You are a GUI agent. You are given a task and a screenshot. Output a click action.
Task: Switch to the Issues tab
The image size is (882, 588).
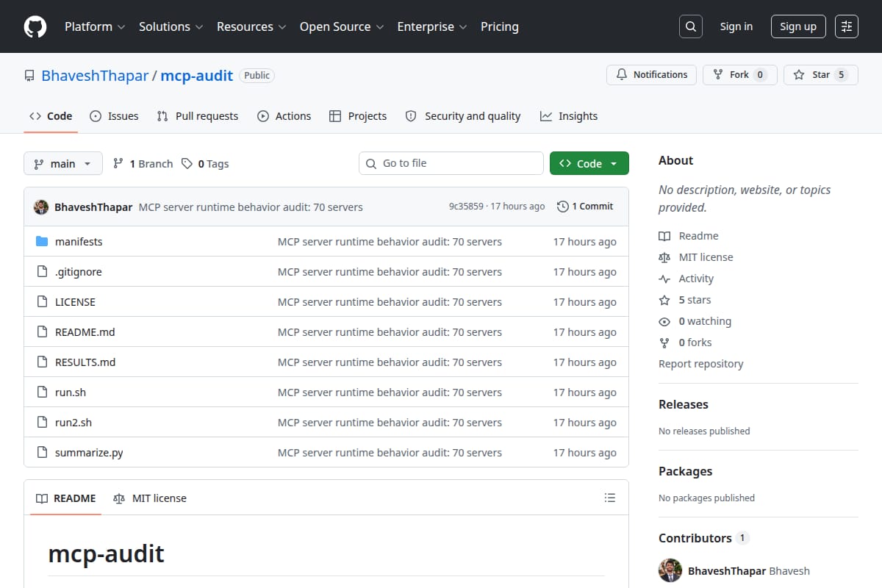[114, 116]
